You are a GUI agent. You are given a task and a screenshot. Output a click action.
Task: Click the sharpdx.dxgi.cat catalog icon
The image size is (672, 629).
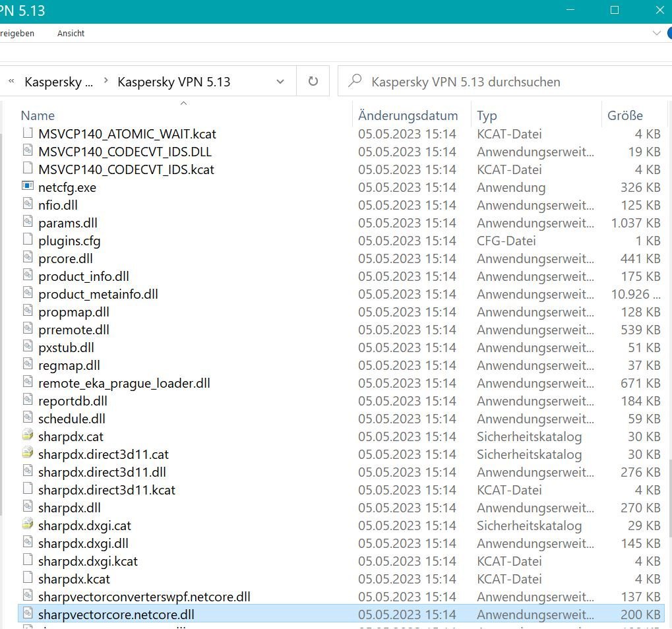click(x=28, y=524)
